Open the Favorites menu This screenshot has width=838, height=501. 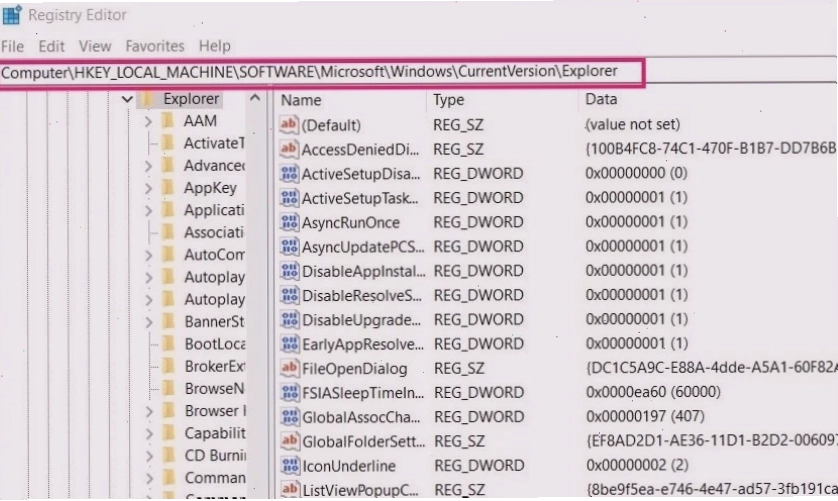pos(155,47)
